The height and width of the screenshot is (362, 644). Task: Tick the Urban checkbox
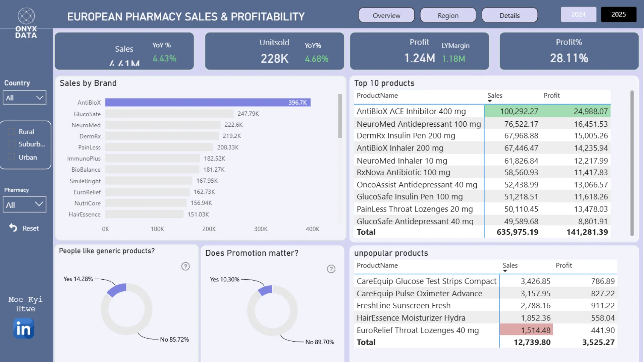pos(11,157)
